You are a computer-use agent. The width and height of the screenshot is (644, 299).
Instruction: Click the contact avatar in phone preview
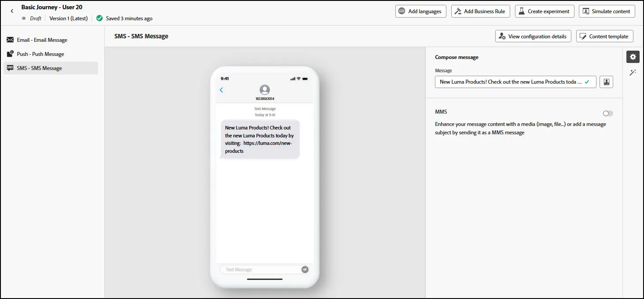tap(265, 90)
